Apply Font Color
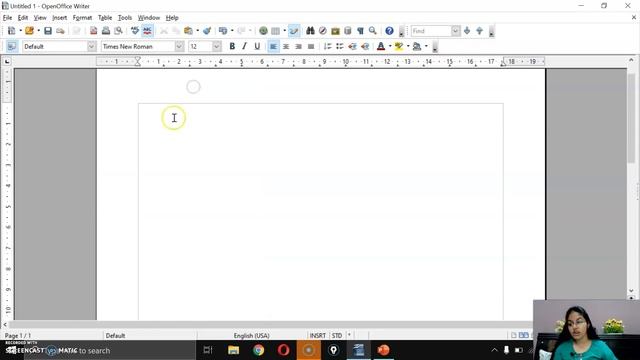This screenshot has width=640, height=360. (x=381, y=46)
